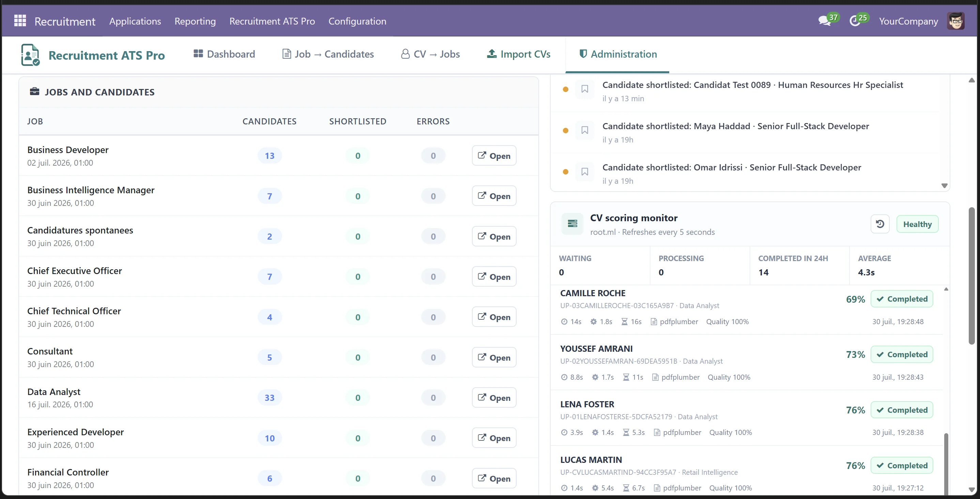Click the gear icon in Youssef Amrani row
Screen dimensions: 980x499
click(x=595, y=377)
